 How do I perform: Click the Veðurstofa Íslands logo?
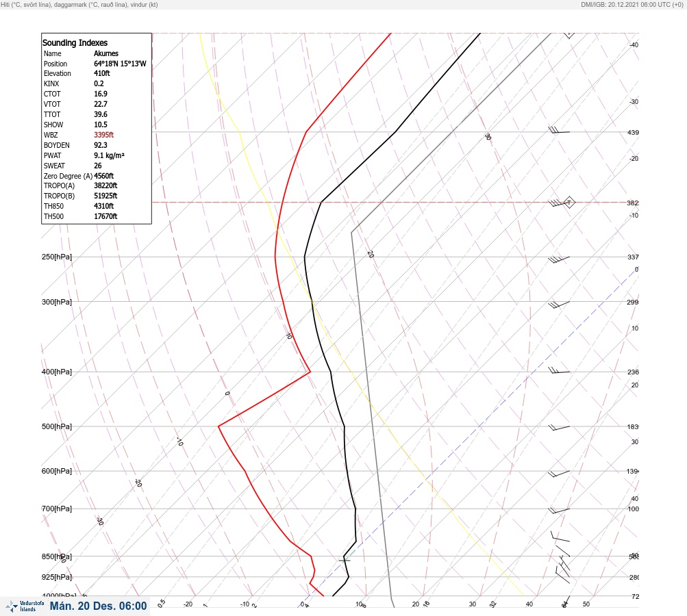(x=25, y=606)
